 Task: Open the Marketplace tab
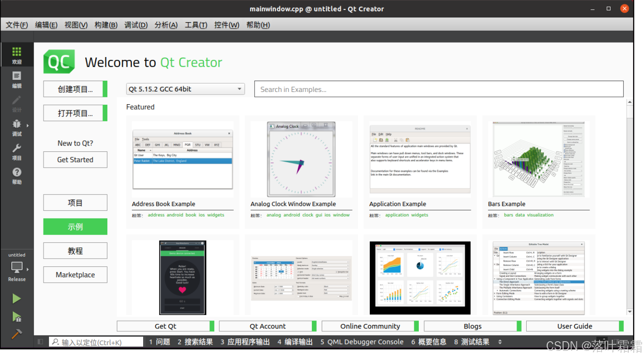tap(75, 275)
